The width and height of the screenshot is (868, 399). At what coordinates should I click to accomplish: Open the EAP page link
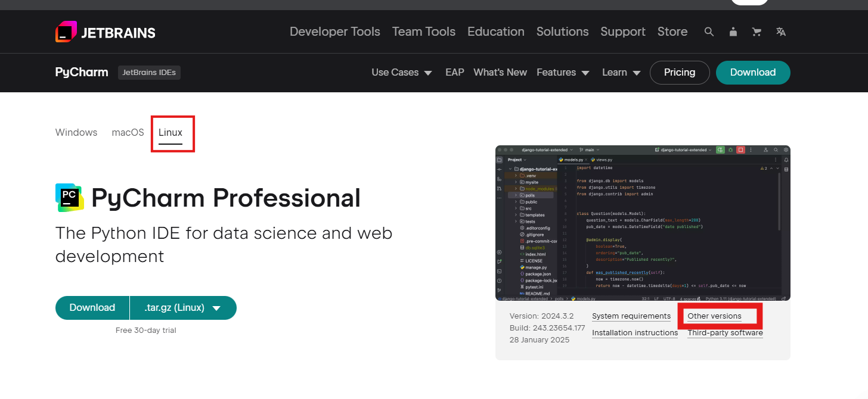[x=455, y=73]
